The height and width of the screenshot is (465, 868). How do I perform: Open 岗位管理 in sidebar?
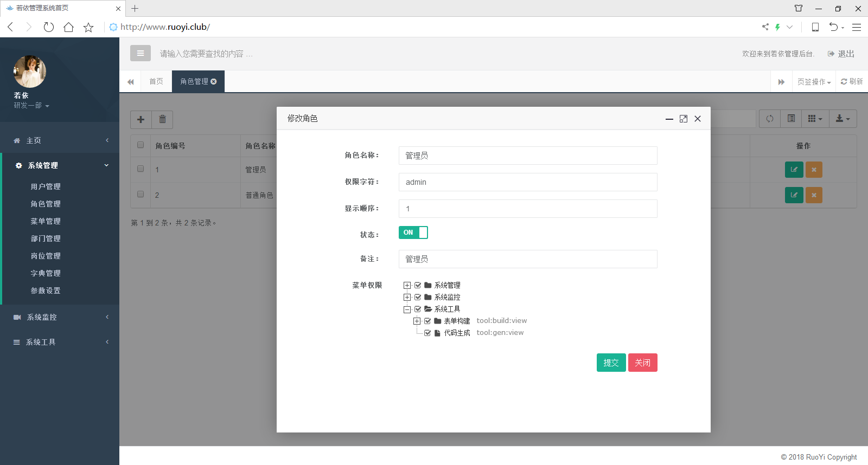(46, 256)
